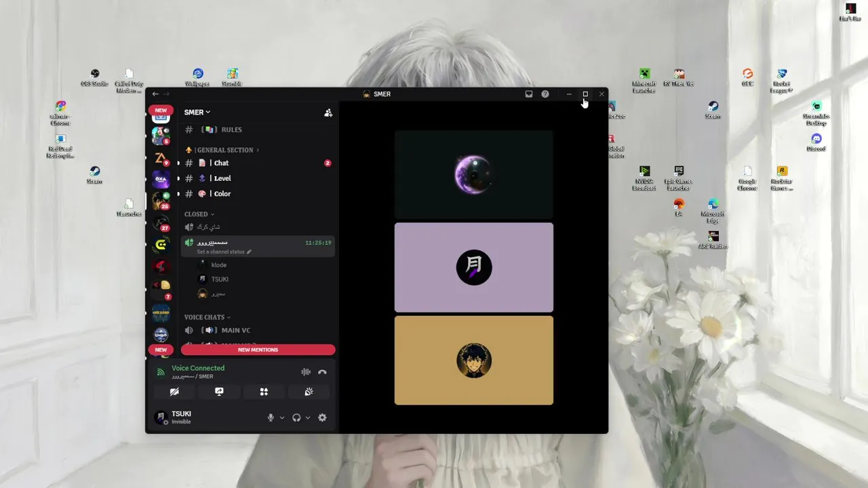This screenshot has width=868, height=488.
Task: Open server with 5 notifications badge
Action: tap(161, 135)
